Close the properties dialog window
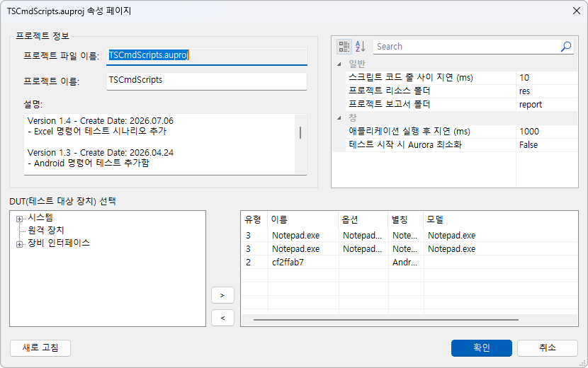Screen dimensions: 588x368 pos(577,11)
